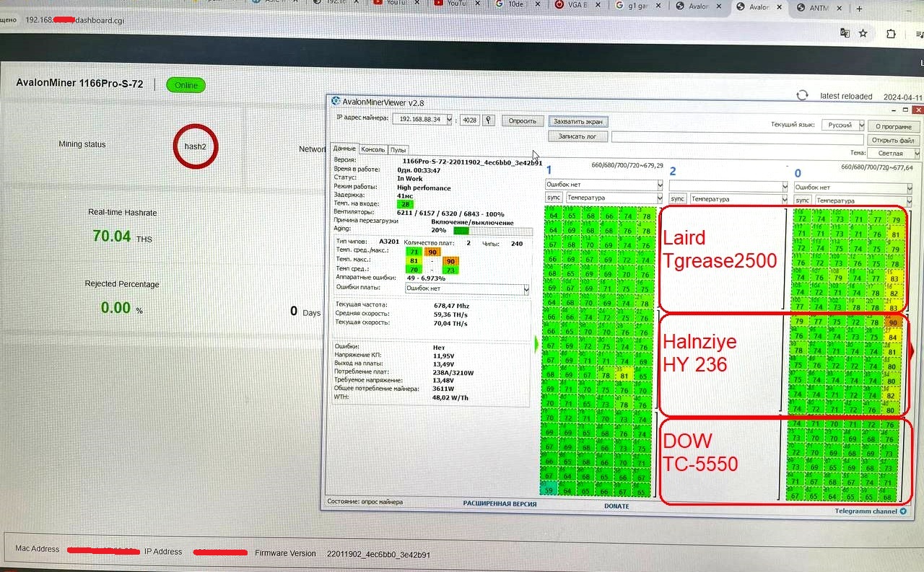Click the Опросить button
This screenshot has height=572, width=924.
click(522, 120)
